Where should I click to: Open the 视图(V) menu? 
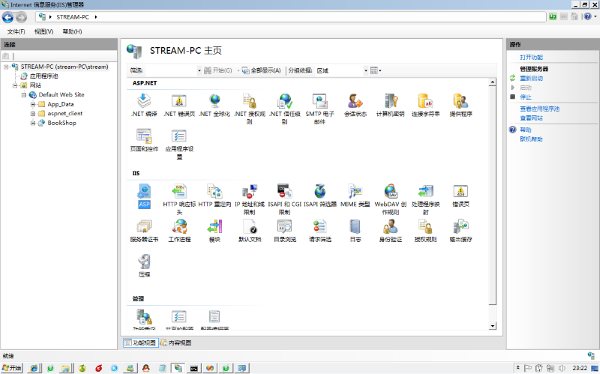[x=44, y=31]
